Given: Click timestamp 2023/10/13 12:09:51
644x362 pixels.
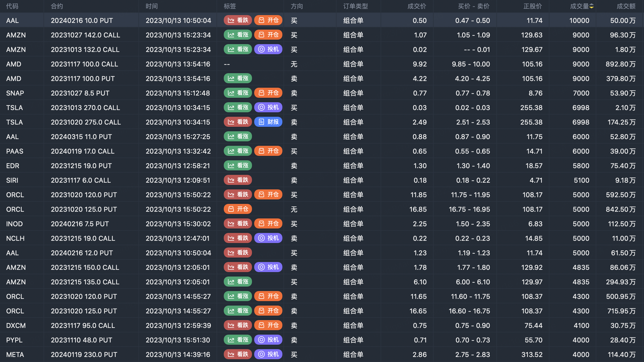Looking at the screenshot, I should pos(178,180).
